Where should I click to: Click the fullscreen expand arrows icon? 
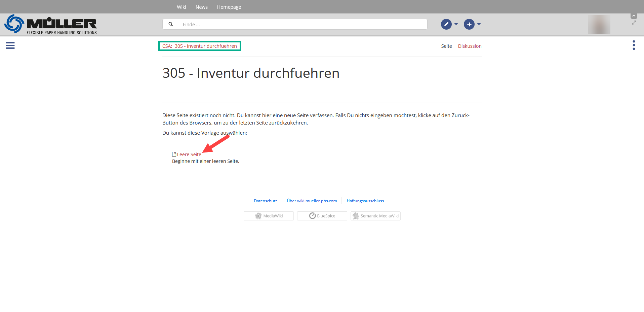coord(634,23)
